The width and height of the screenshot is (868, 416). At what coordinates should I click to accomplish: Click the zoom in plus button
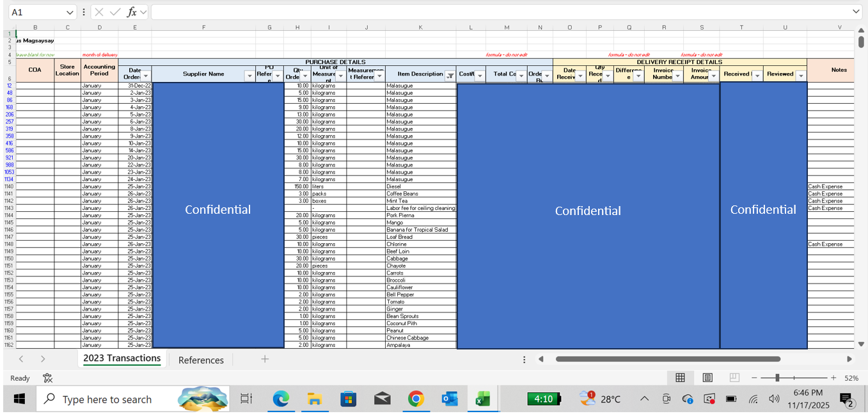click(x=833, y=378)
